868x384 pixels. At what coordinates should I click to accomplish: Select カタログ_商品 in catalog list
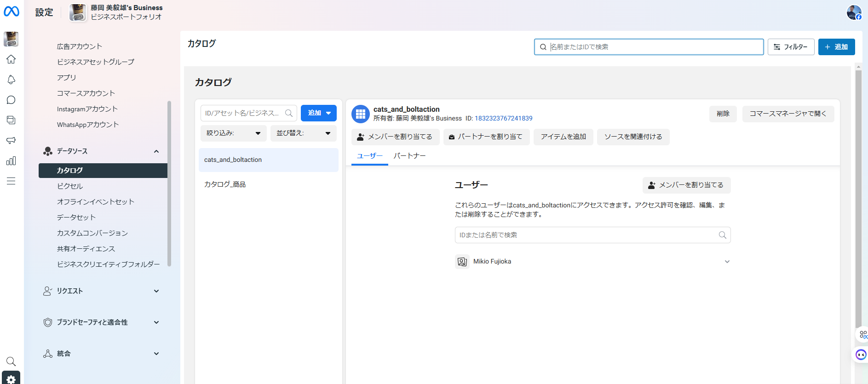point(269,184)
